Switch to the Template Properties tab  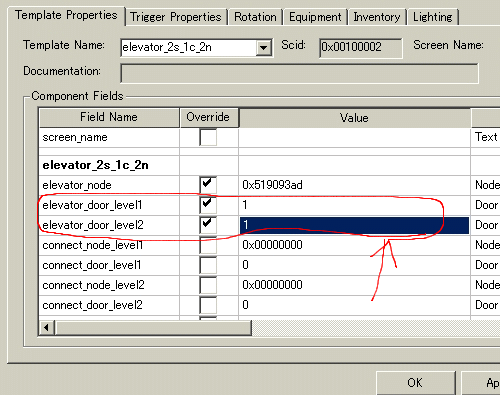click(x=66, y=15)
